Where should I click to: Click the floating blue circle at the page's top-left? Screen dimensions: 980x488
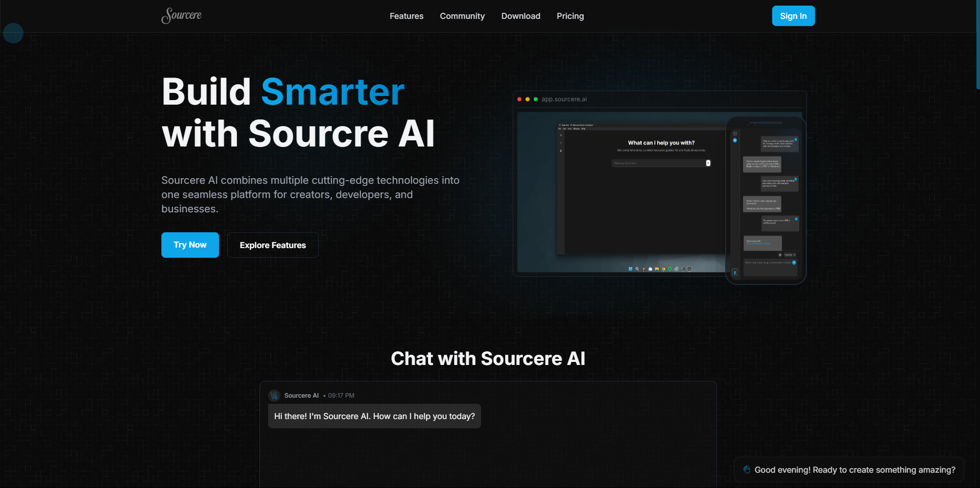[x=13, y=33]
